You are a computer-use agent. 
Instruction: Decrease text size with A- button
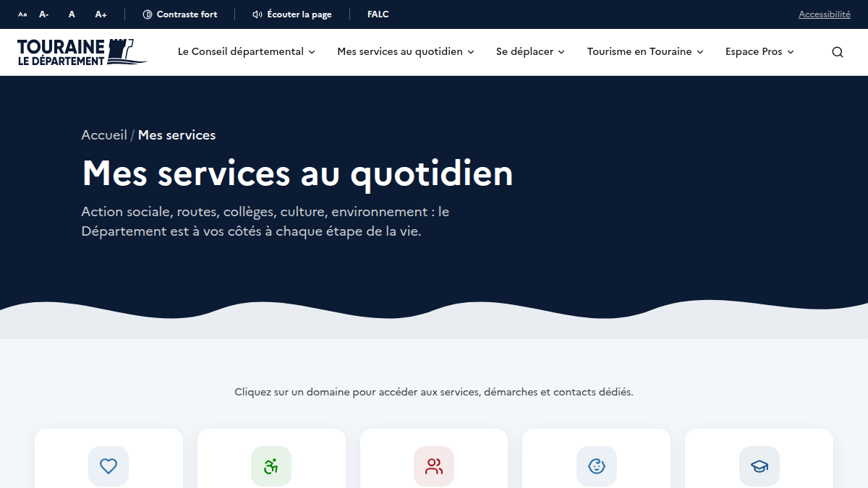(x=44, y=14)
